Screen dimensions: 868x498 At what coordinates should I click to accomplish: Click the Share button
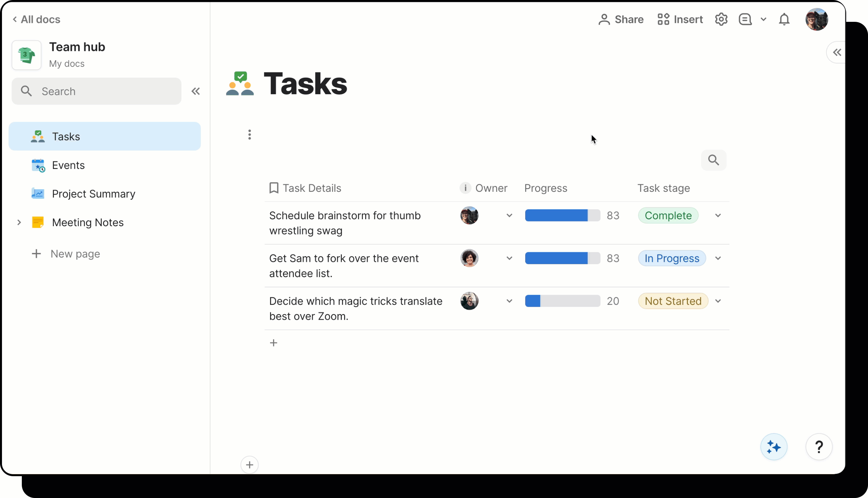point(621,20)
